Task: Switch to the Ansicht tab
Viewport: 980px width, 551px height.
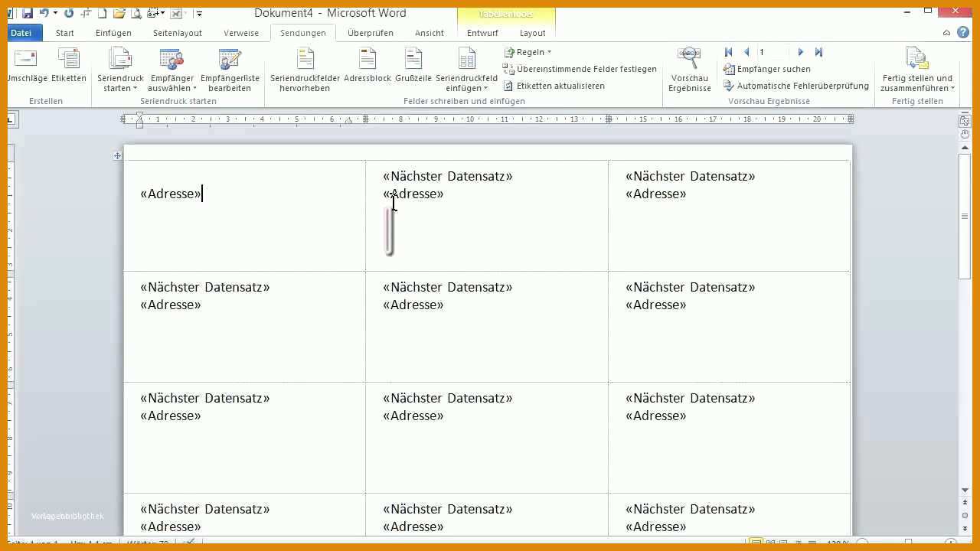Action: (430, 33)
